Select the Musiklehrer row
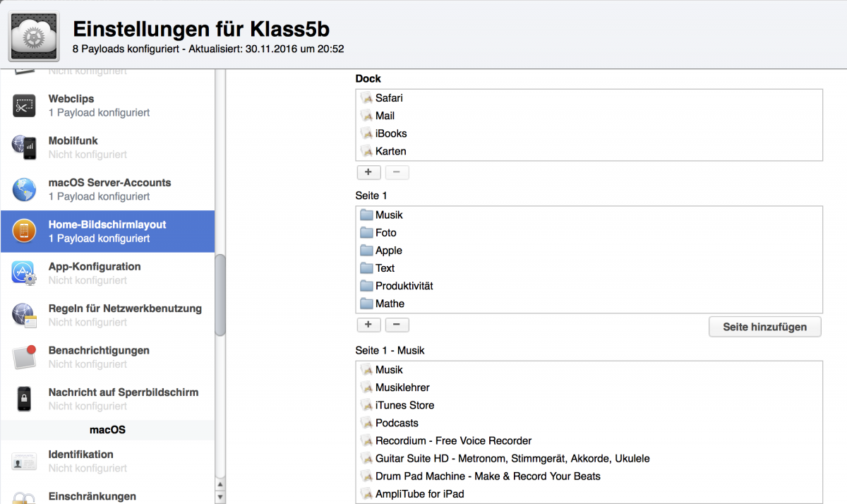This screenshot has width=847, height=504. (x=589, y=388)
